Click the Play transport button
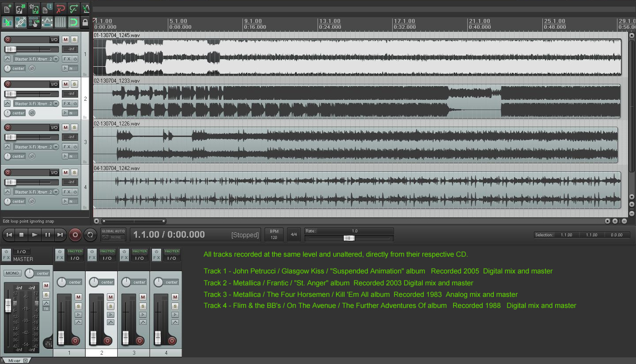This screenshot has height=364, width=636. click(34, 235)
